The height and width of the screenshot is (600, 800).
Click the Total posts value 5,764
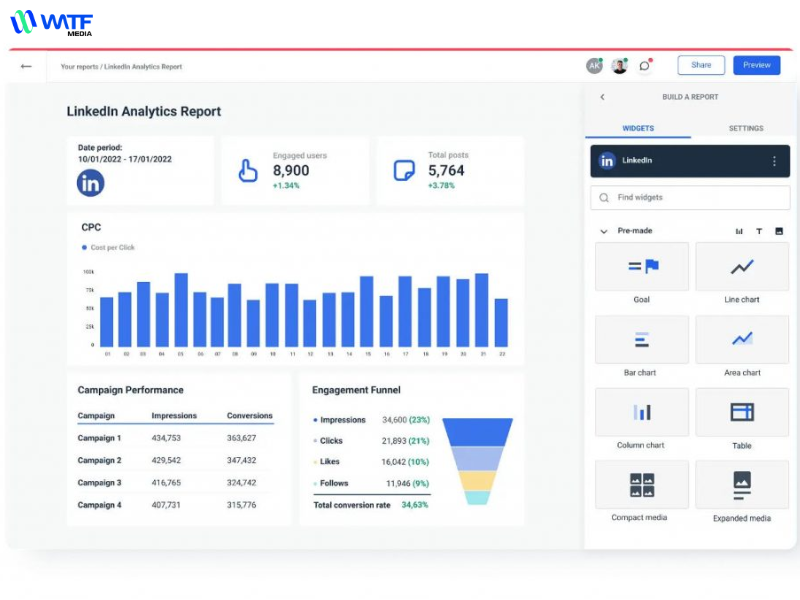pos(446,170)
